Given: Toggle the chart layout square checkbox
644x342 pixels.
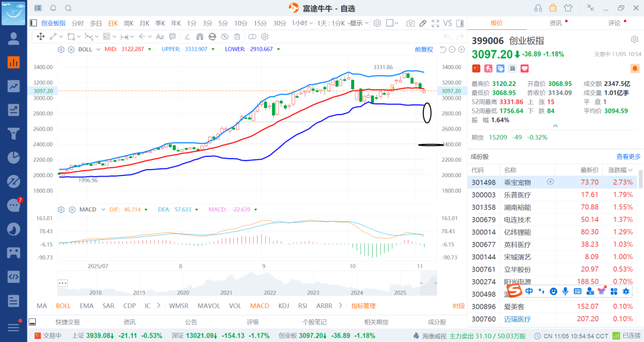Looking at the screenshot, I should click(390, 23).
